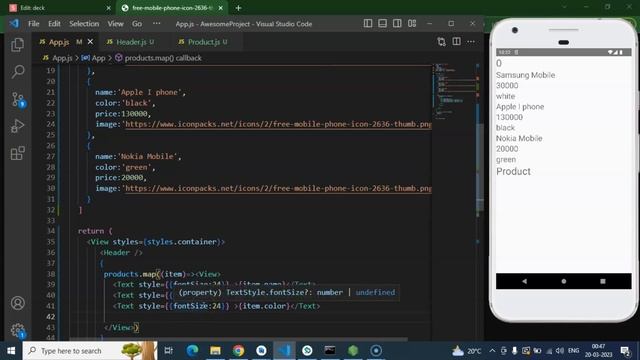The width and height of the screenshot is (640, 360).
Task: Switch to the Header.js tab
Action: pyautogui.click(x=131, y=42)
